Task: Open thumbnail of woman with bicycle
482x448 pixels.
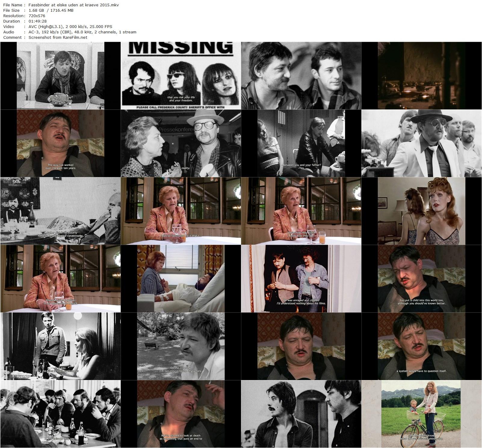Action: (422, 414)
